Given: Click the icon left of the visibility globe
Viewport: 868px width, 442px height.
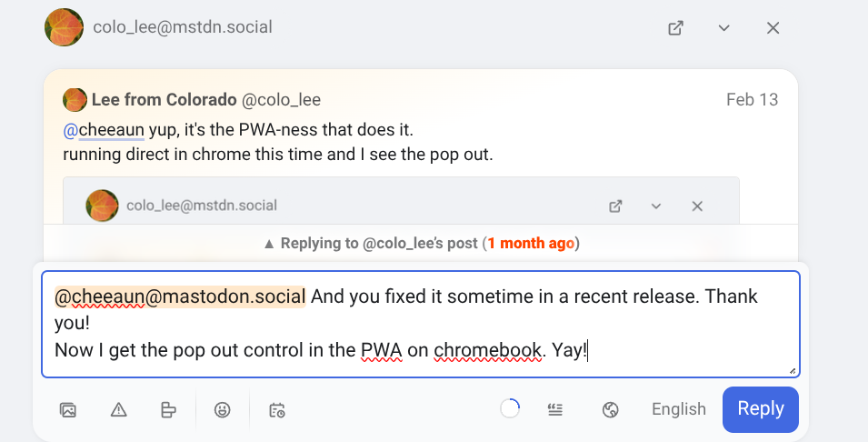Looking at the screenshot, I should pos(555,409).
